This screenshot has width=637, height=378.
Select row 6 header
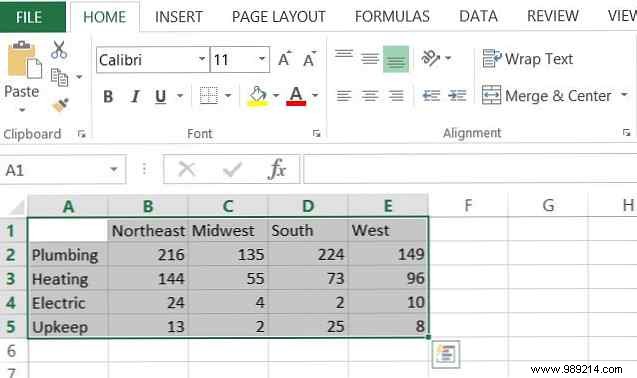point(13,350)
